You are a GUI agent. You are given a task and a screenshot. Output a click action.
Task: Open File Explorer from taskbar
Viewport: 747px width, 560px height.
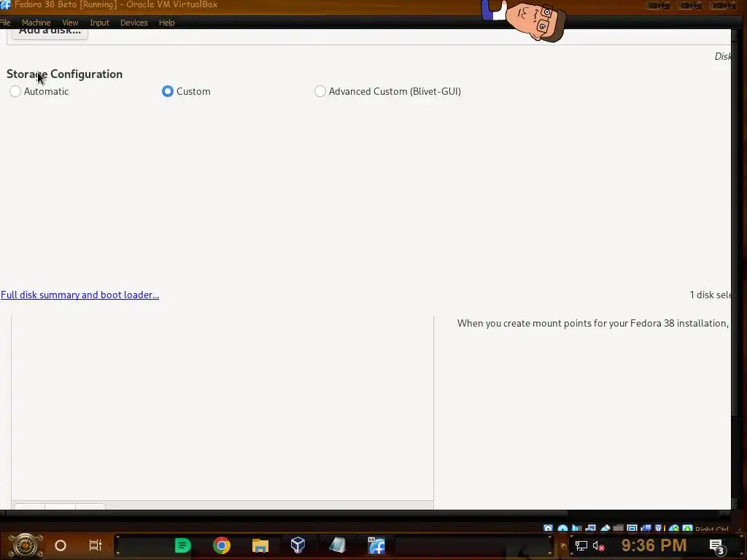point(260,545)
